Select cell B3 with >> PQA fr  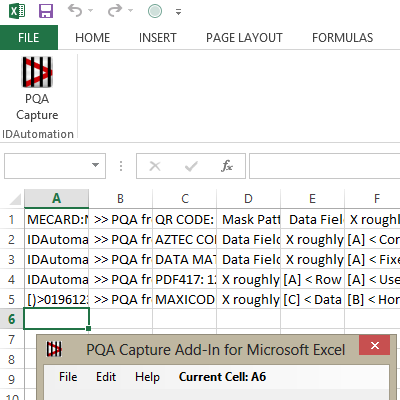(120, 259)
